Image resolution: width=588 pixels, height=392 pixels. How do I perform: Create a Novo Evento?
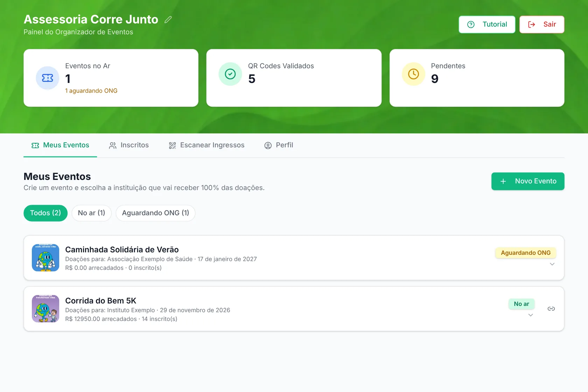tap(528, 181)
